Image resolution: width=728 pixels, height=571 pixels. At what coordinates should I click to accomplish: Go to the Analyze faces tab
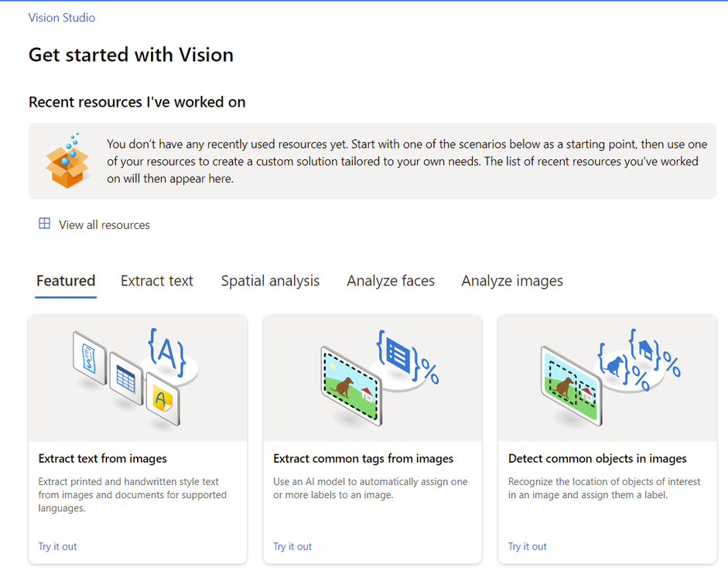click(391, 281)
